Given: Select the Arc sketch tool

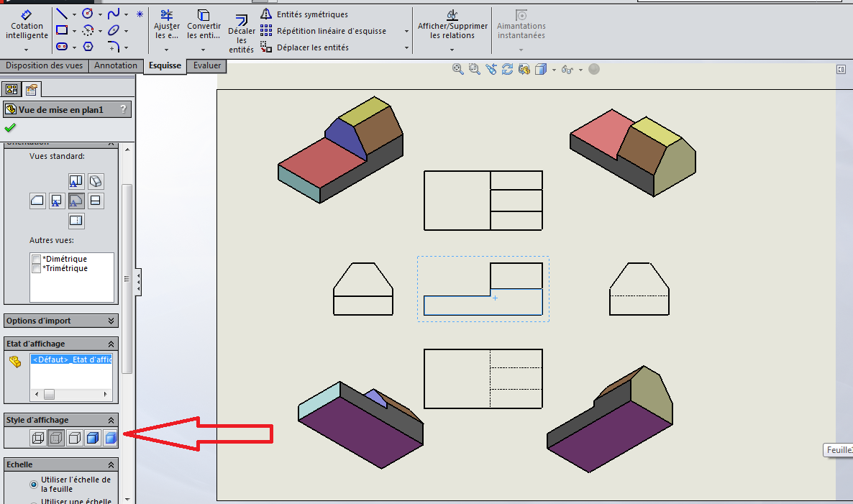Looking at the screenshot, I should 88,30.
